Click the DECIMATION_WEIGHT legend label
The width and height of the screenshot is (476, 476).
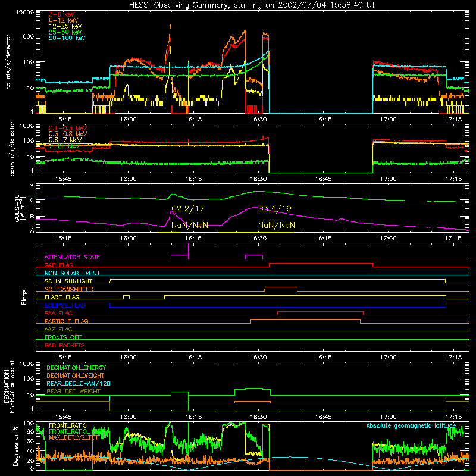pos(76,375)
